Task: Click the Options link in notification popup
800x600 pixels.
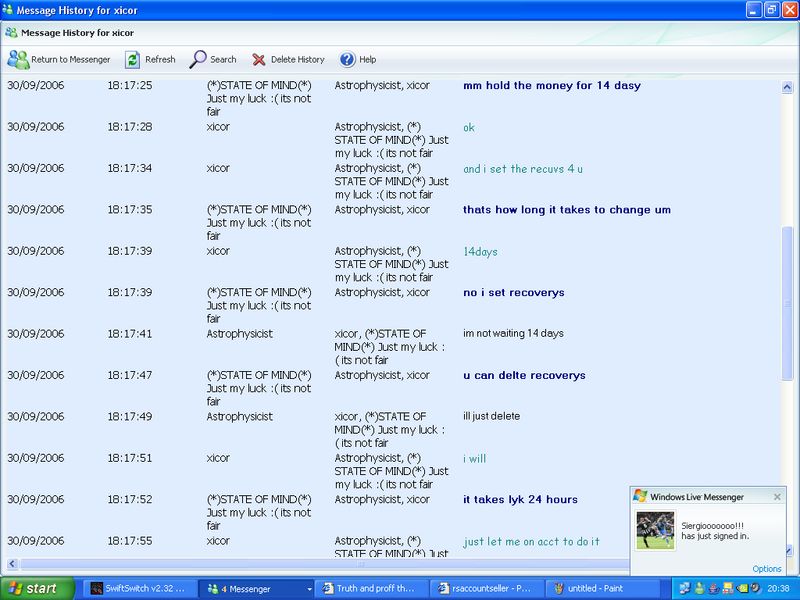Action: point(767,569)
